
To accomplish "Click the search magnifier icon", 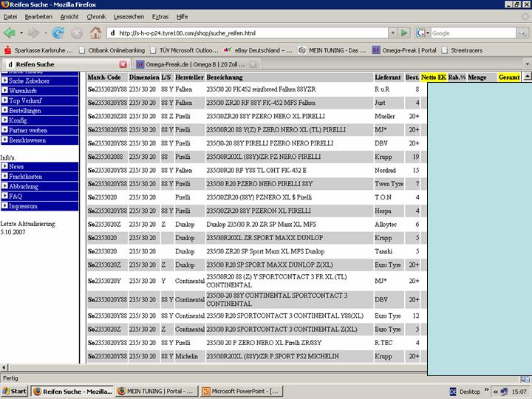I will tap(524, 33).
